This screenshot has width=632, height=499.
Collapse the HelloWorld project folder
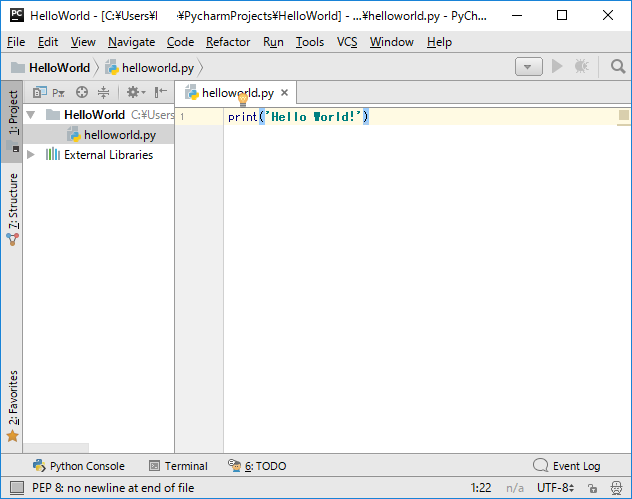[31, 115]
